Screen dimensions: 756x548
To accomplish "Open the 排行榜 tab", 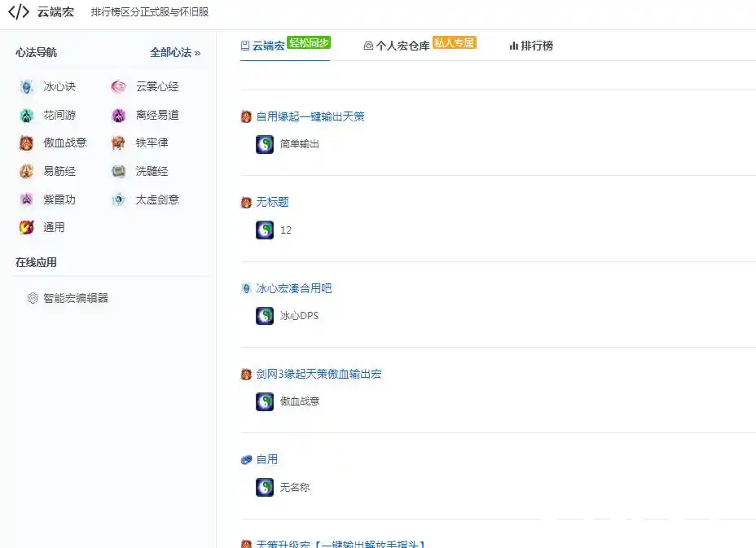I will (531, 46).
